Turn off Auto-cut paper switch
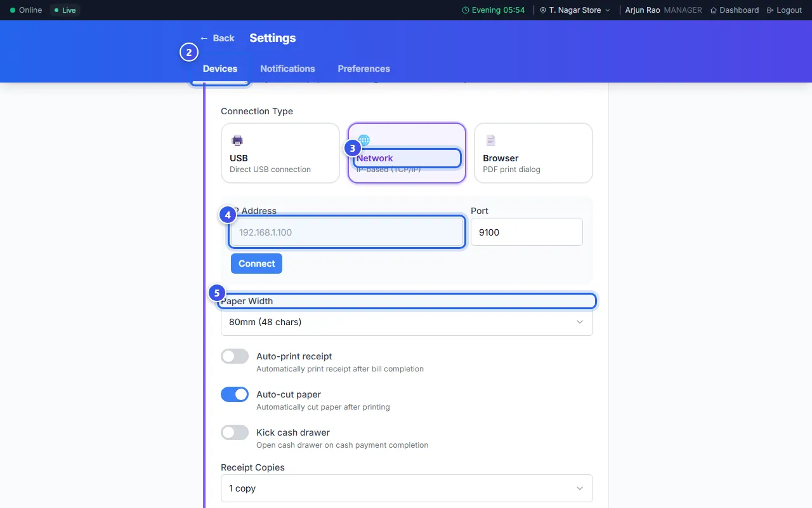Viewport: 812px width, 508px height. (235, 394)
